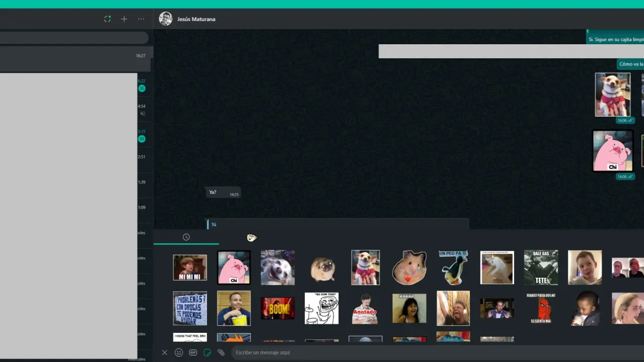Image resolution: width=644 pixels, height=362 pixels.
Task: Start a new chat with plus icon
Action: click(x=124, y=19)
